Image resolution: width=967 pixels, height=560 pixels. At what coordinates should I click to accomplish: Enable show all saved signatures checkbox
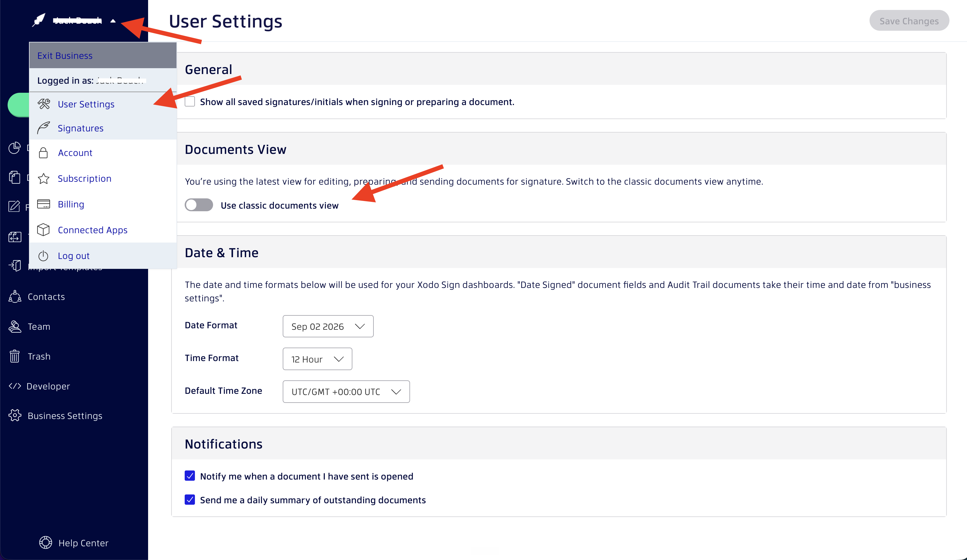[190, 102]
